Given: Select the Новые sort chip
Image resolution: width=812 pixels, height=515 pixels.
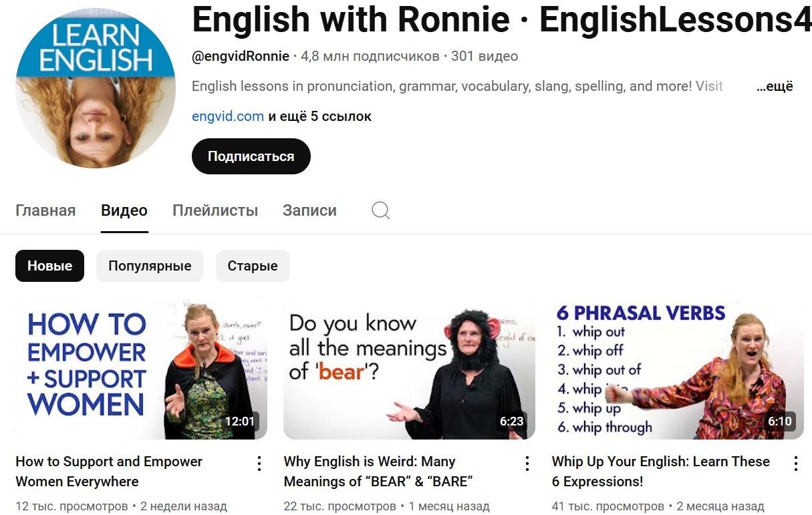Looking at the screenshot, I should point(49,266).
